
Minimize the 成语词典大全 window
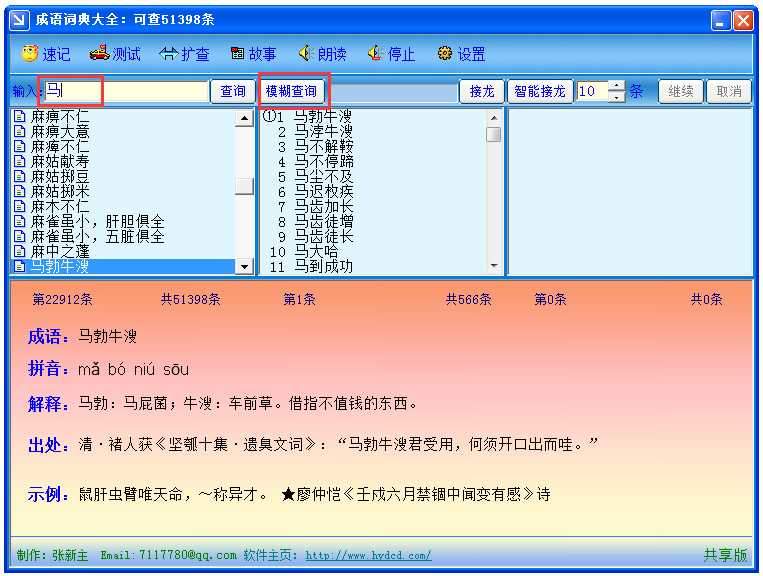pyautogui.click(x=721, y=20)
